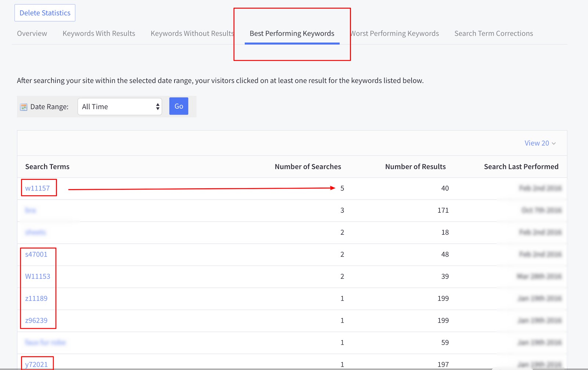This screenshot has height=370, width=588.
Task: Open the W11153 keyword link
Action: pos(37,276)
